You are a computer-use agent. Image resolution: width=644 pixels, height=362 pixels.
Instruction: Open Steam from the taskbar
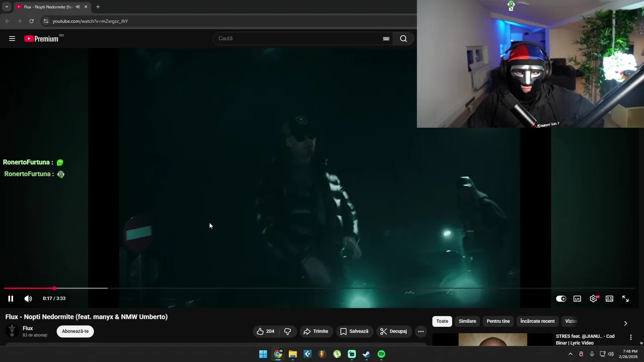366,354
